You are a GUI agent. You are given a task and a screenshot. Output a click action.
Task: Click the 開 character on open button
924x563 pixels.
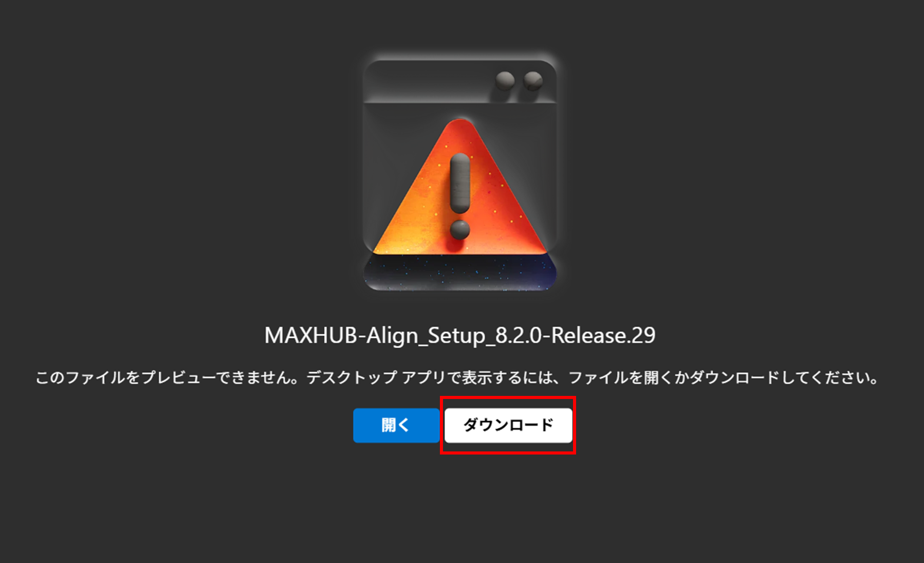click(x=389, y=425)
